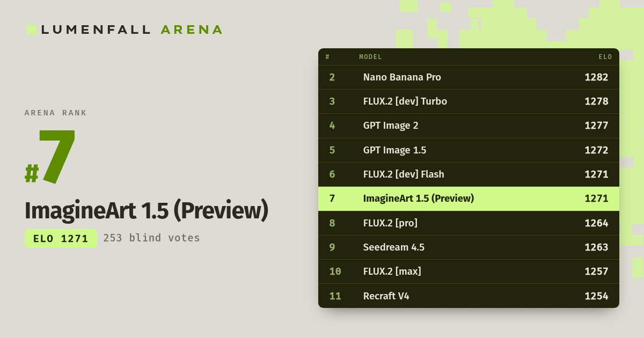Screen dimensions: 644x338
Task: Open the GPT Image 2 entry
Action: (469, 126)
